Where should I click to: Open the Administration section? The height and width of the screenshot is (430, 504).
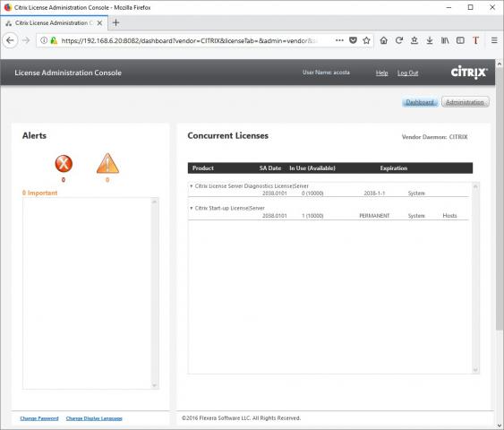pyautogui.click(x=465, y=102)
